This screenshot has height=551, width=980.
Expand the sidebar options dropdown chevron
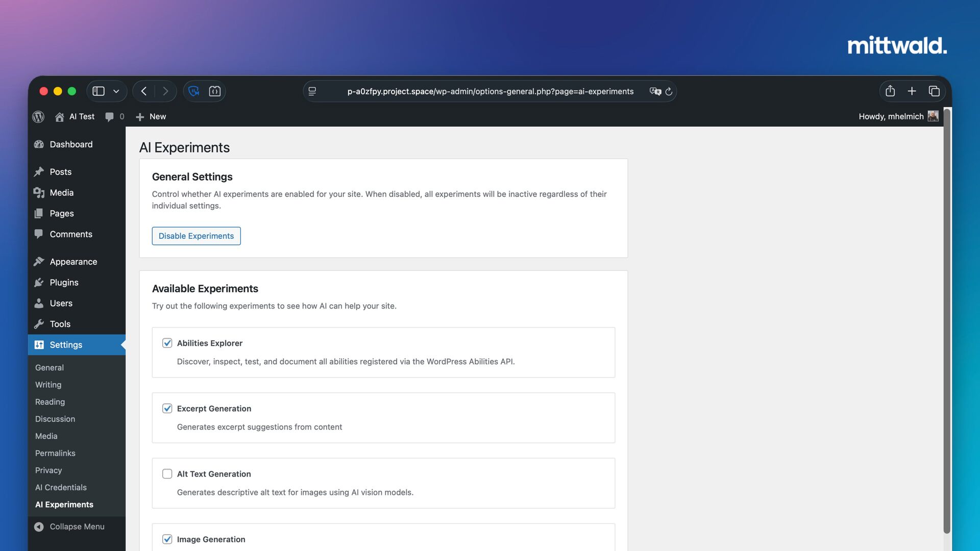click(x=116, y=91)
